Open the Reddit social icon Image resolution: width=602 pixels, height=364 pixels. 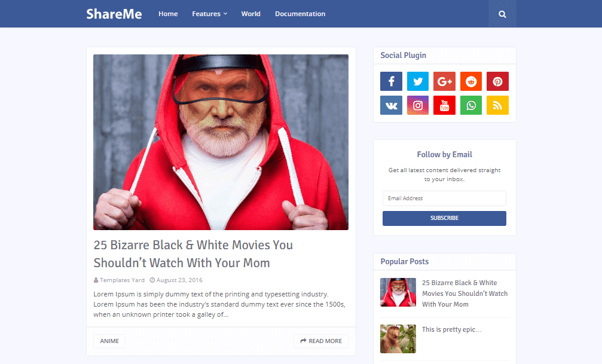[x=471, y=81]
